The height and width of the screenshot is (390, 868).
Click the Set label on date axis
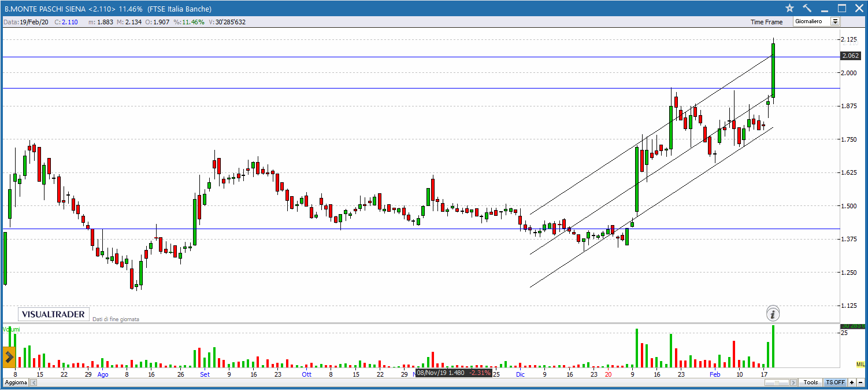tap(205, 374)
